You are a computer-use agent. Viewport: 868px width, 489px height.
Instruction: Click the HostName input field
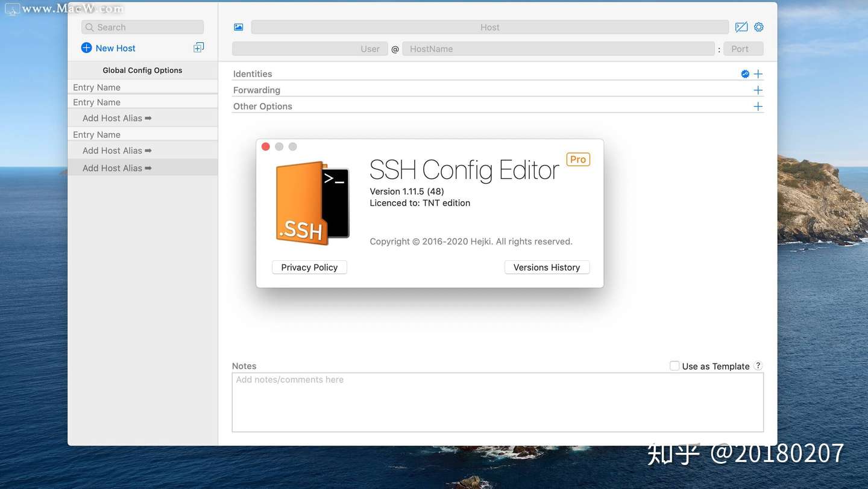pyautogui.click(x=558, y=49)
